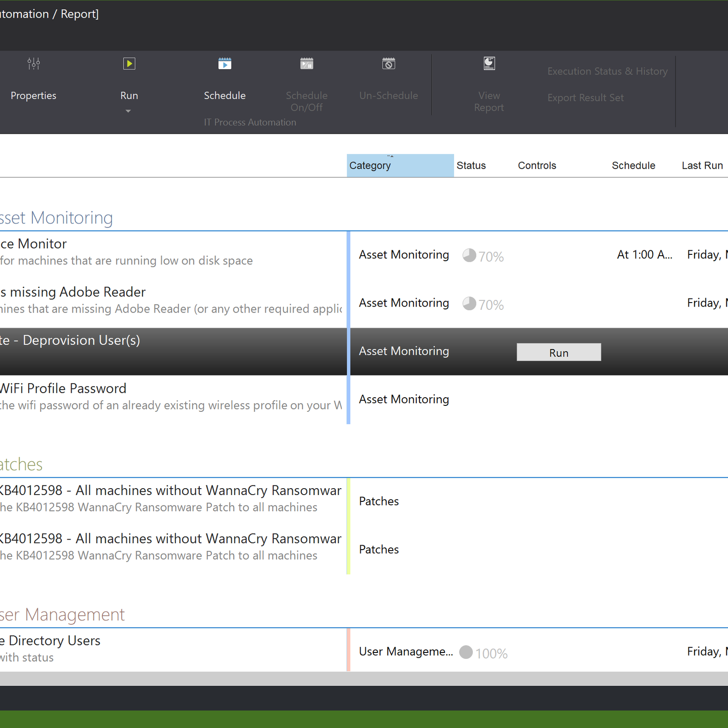Viewport: 728px width, 728px height.
Task: Collapse the Patches group header
Action: 21,465
